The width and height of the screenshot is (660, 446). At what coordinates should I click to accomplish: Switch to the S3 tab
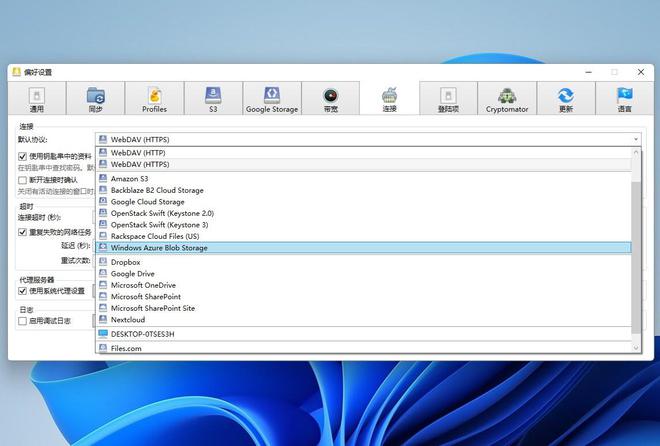point(213,98)
